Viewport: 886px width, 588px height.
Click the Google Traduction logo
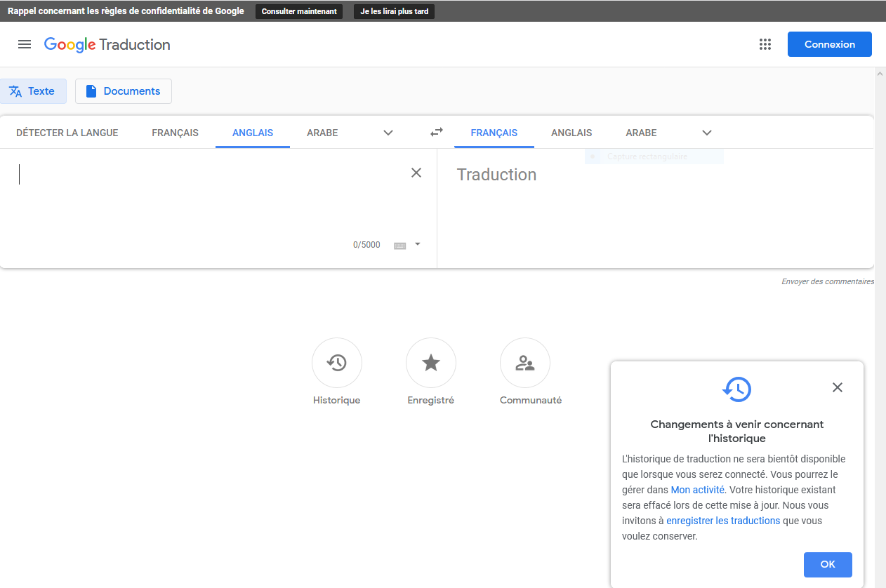[x=107, y=45]
